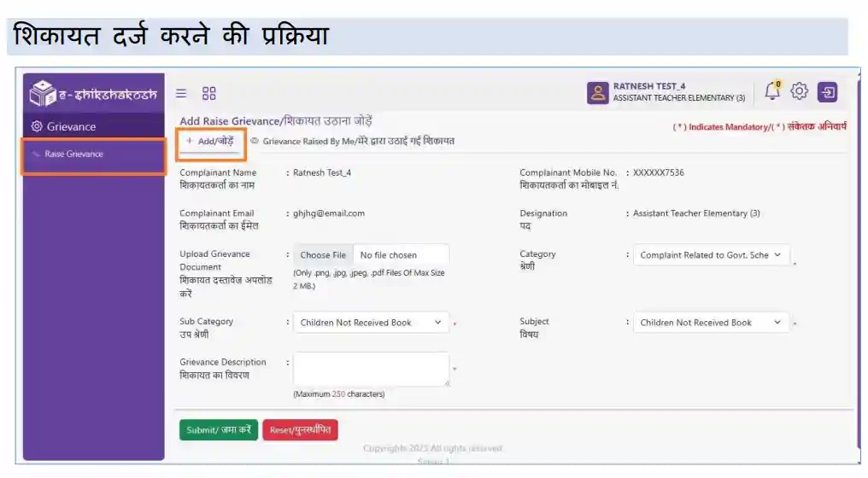
Task: Click the hamburger menu icon
Action: pyautogui.click(x=181, y=93)
